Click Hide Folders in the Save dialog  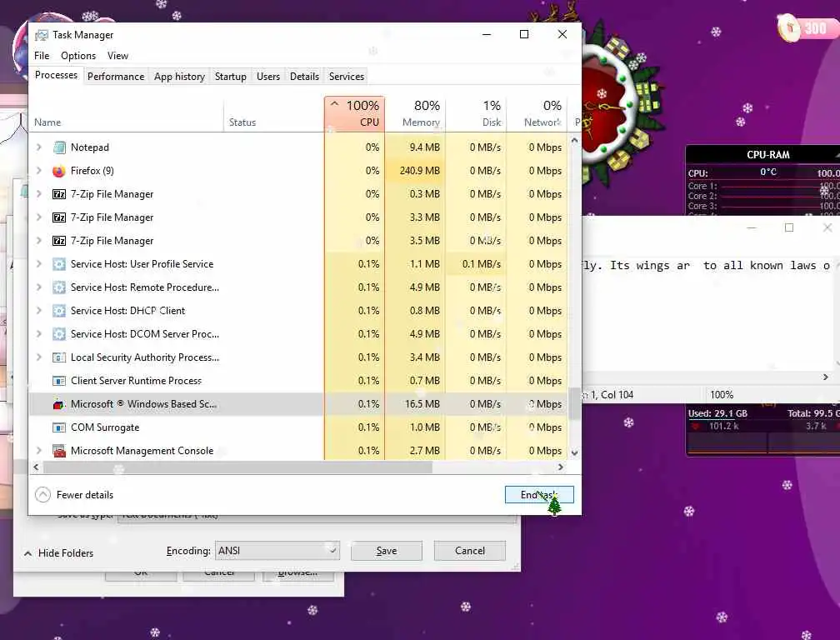pos(65,553)
